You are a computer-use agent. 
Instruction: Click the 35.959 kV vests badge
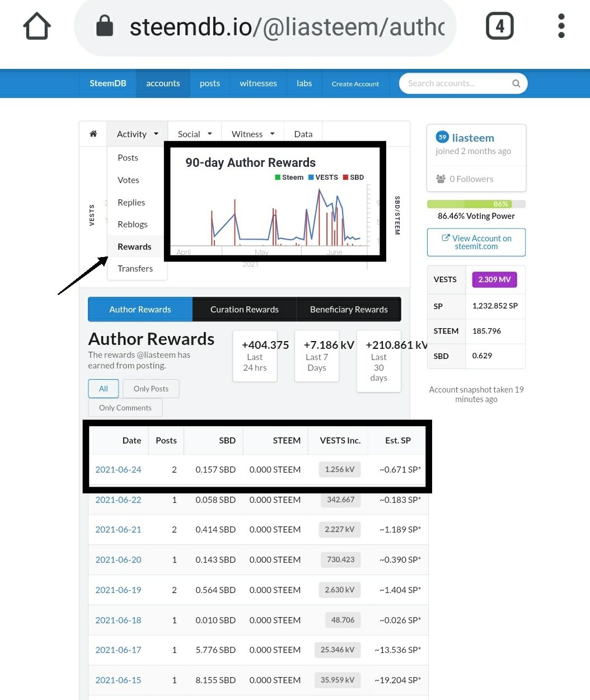click(x=338, y=680)
